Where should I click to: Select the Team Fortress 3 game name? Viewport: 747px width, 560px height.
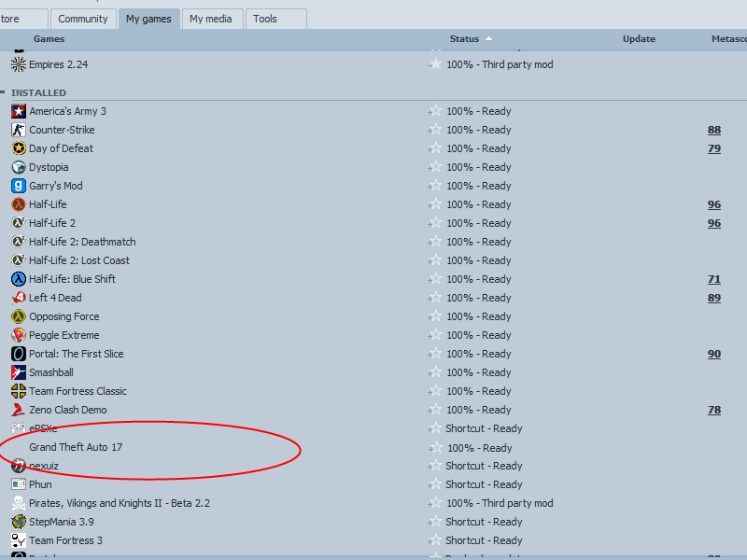65,540
